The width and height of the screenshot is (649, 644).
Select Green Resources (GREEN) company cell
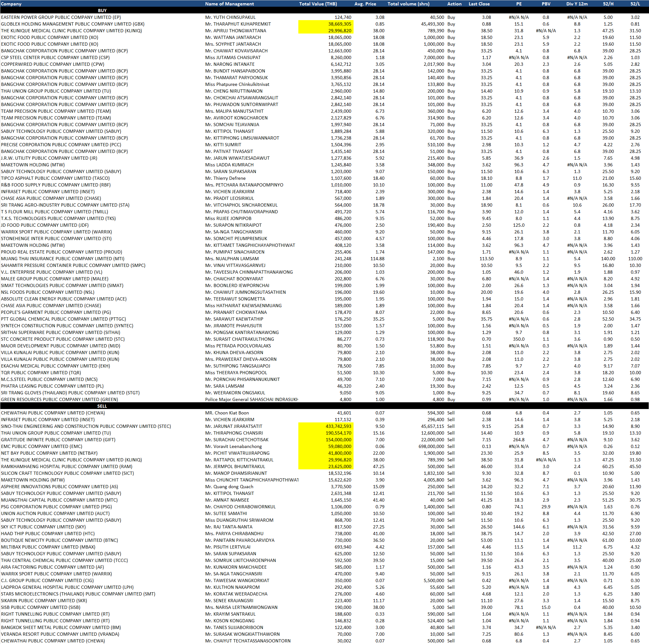coord(59,399)
